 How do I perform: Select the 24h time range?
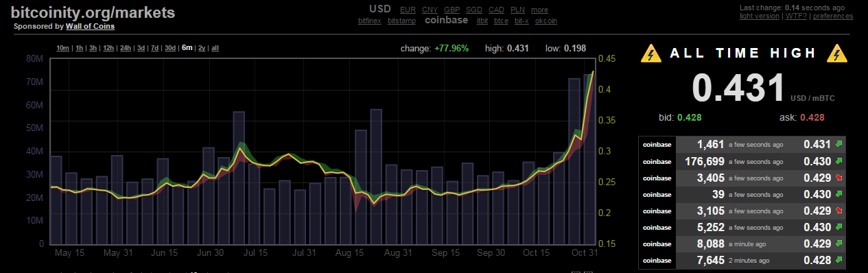(126, 48)
